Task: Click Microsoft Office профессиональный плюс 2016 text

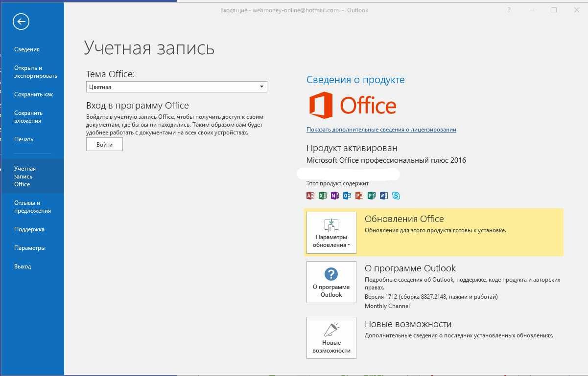Action: tap(386, 160)
